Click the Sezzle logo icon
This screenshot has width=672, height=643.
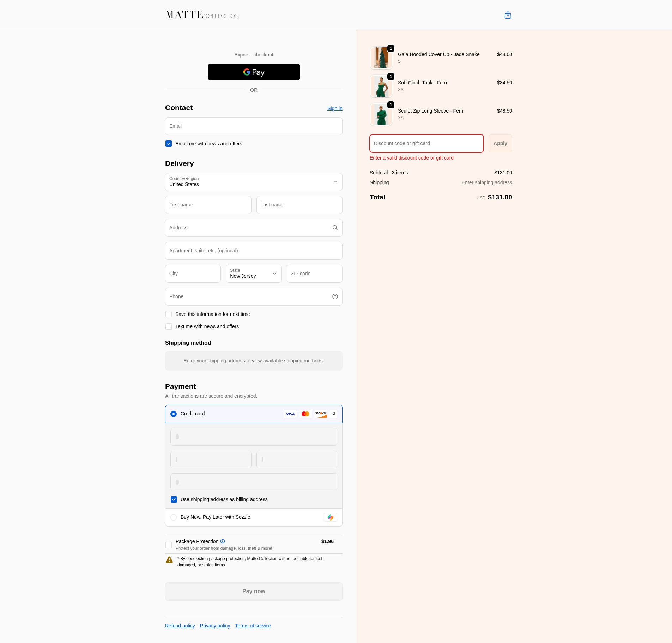tap(330, 517)
